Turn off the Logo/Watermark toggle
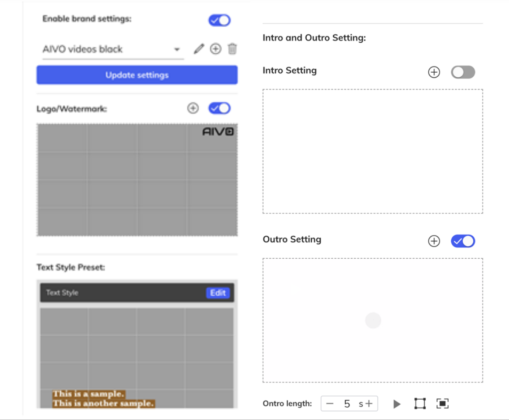This screenshot has width=509, height=420. point(219,108)
